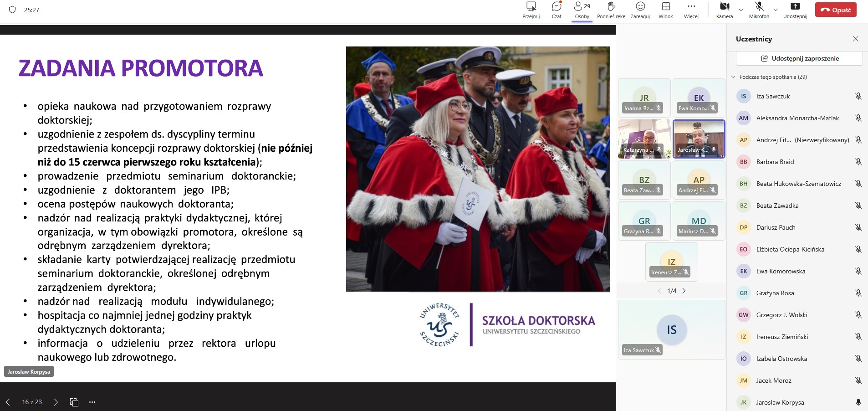The image size is (868, 411).
Task: Open the Więcej more options menu
Action: tap(691, 10)
